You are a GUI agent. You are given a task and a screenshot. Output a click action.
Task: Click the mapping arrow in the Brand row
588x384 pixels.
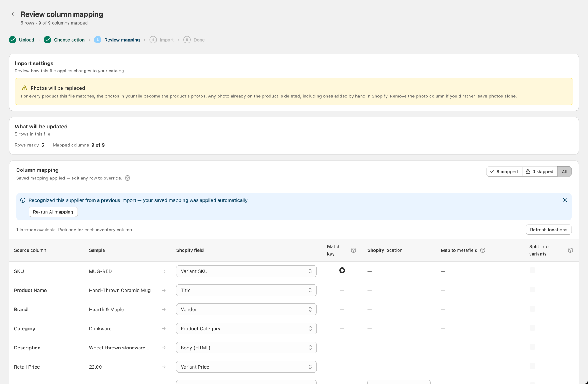click(x=164, y=309)
